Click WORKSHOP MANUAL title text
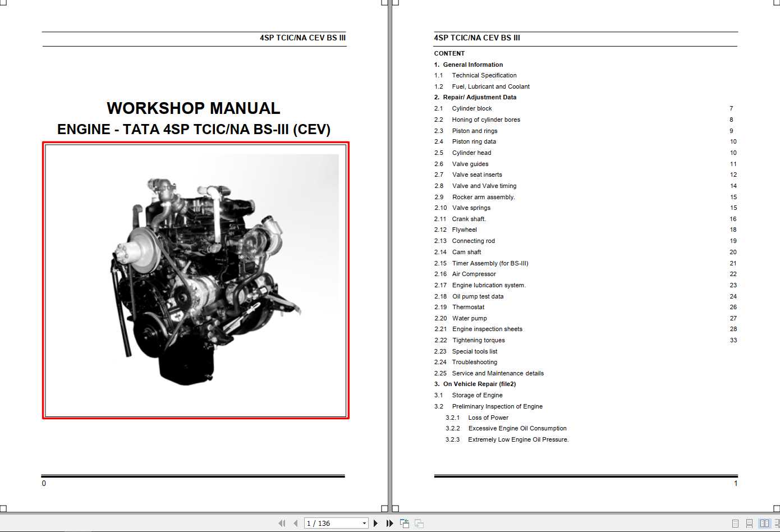 pos(194,108)
